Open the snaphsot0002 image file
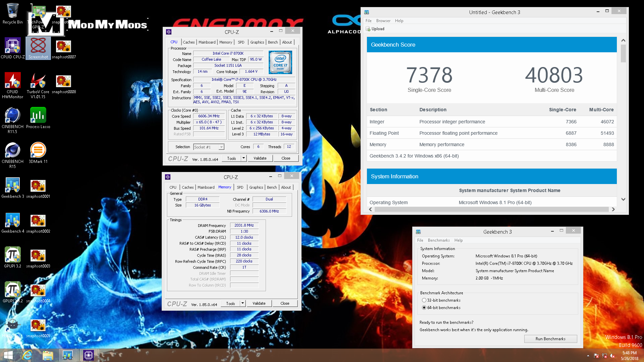The width and height of the screenshot is (644, 362). [x=38, y=223]
